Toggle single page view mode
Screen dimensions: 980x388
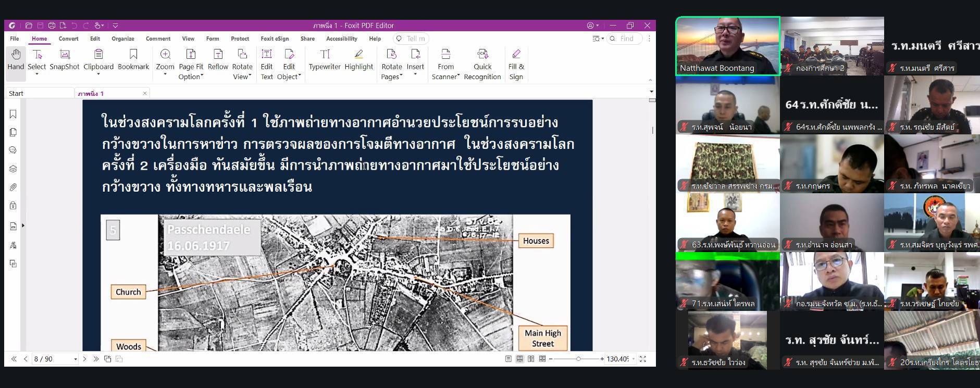[x=508, y=359]
